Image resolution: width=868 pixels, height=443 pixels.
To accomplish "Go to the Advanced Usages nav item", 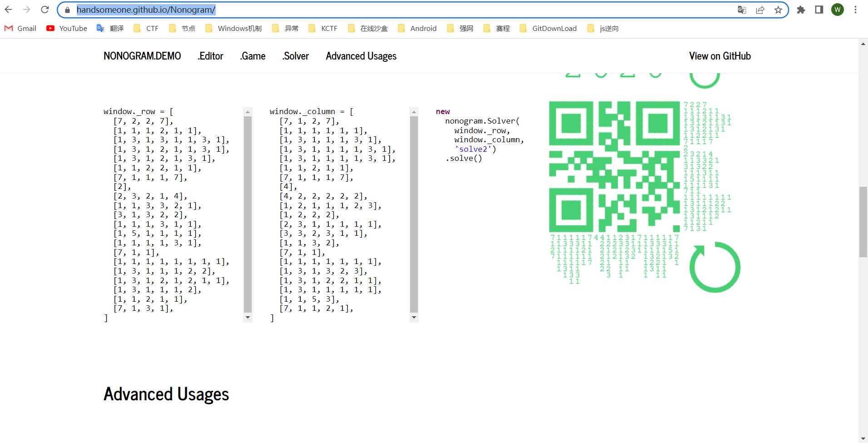I will [361, 56].
